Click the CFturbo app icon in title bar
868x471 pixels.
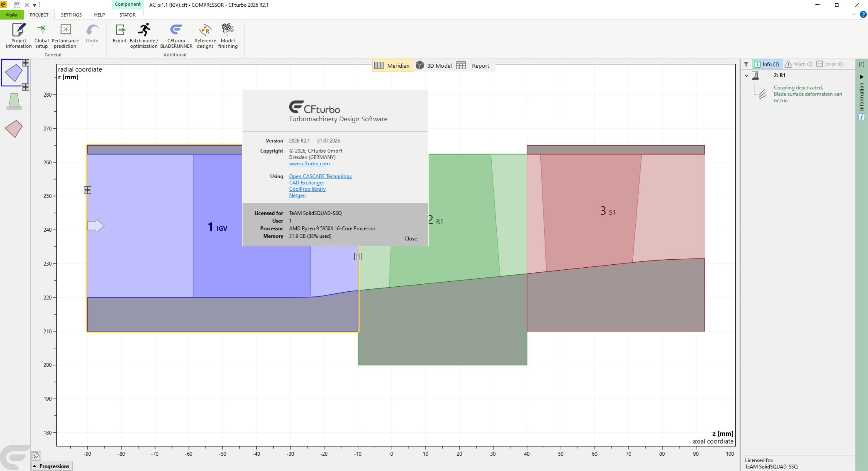4,5
